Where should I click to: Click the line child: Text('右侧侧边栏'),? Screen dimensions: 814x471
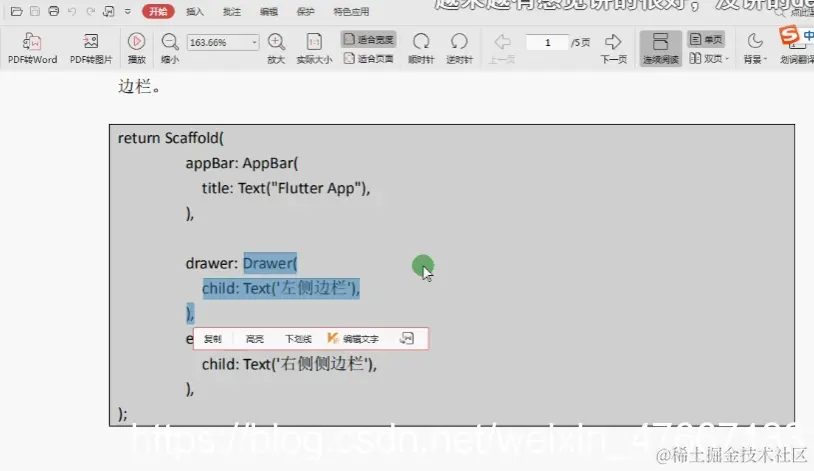(290, 364)
